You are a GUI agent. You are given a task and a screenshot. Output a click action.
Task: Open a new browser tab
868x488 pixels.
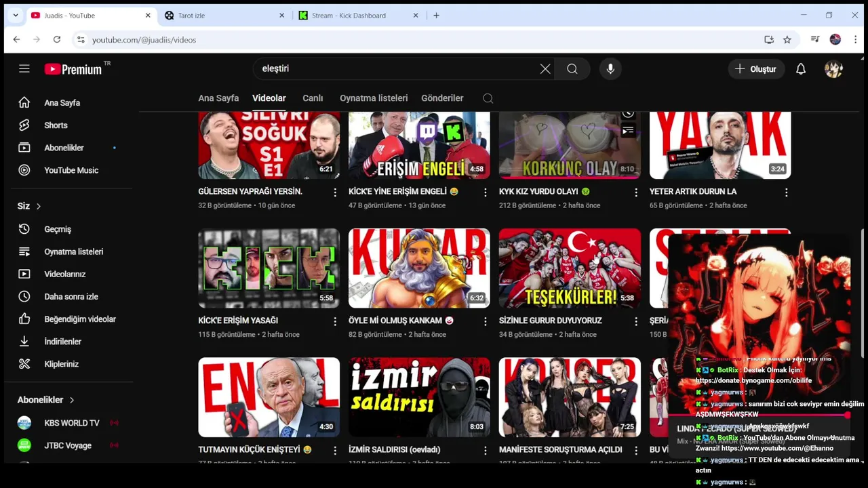(436, 16)
